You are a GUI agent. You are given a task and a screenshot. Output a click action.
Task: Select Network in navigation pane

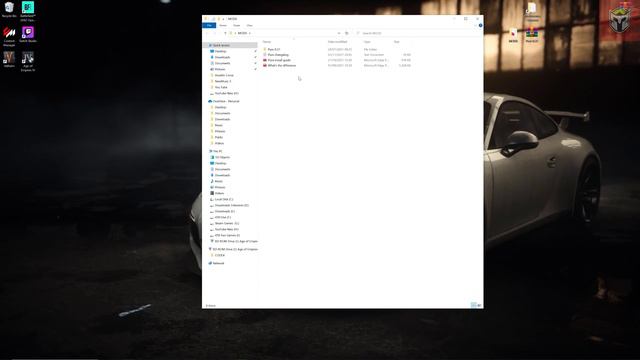pyautogui.click(x=218, y=263)
